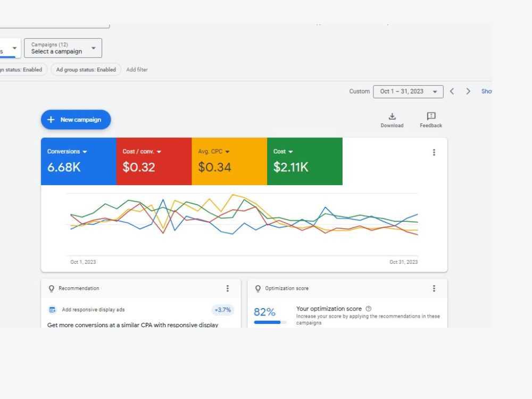Click the $2.11K cost value
The image size is (532, 399).
[291, 167]
